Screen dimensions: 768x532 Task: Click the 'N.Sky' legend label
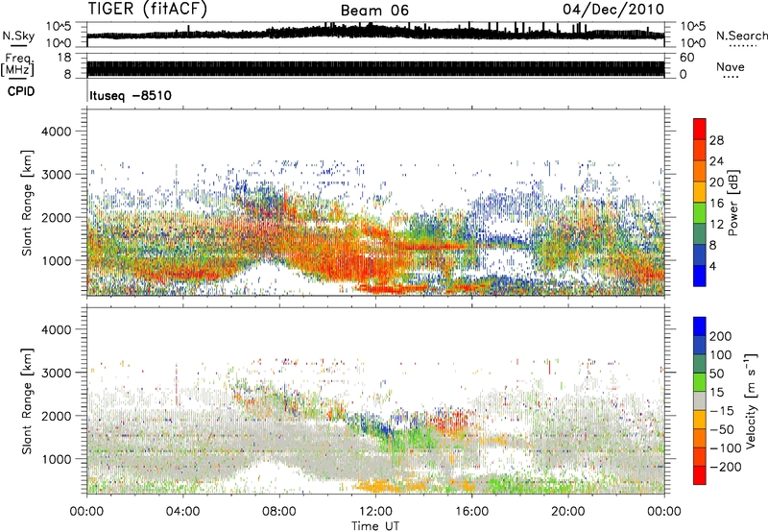point(18,36)
